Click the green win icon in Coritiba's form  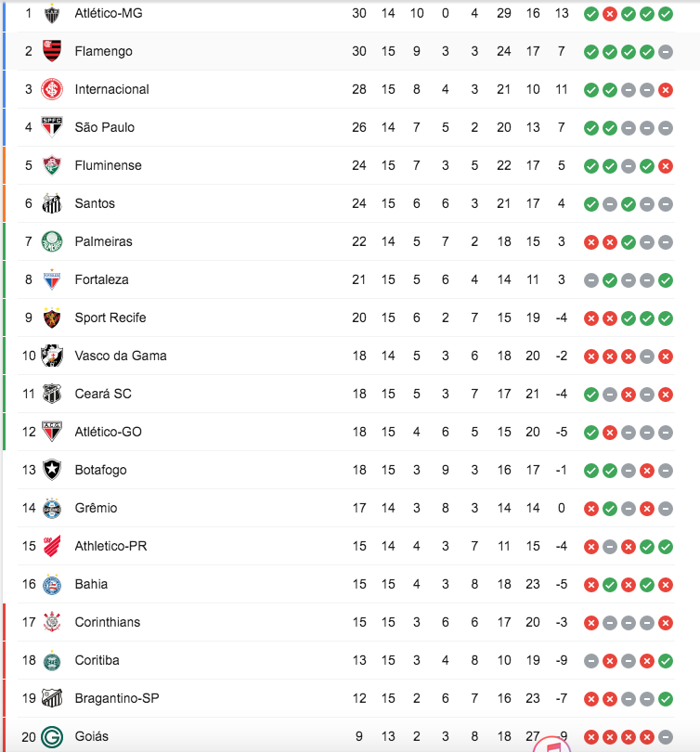coord(666,661)
